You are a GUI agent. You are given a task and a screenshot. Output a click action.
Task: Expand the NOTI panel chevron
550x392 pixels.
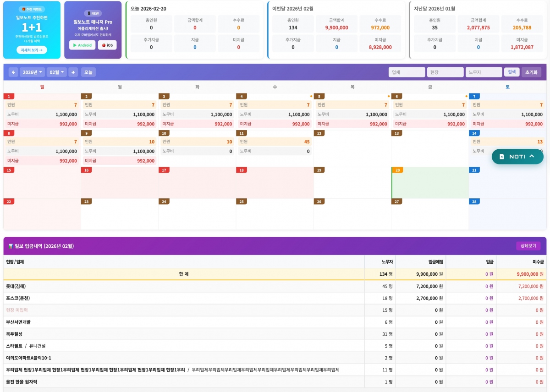[x=532, y=156]
